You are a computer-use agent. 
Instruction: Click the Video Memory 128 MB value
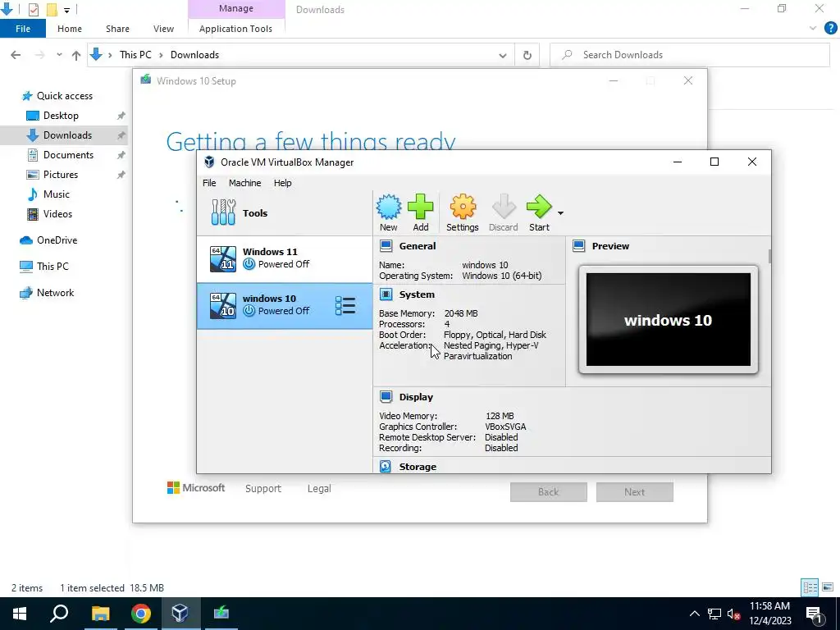[500, 416]
